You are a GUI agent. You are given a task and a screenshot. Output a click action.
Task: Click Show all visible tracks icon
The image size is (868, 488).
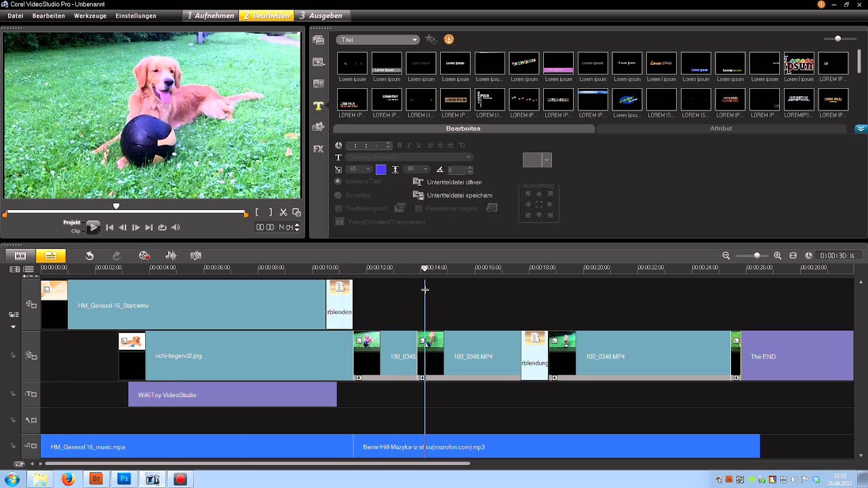tap(15, 269)
